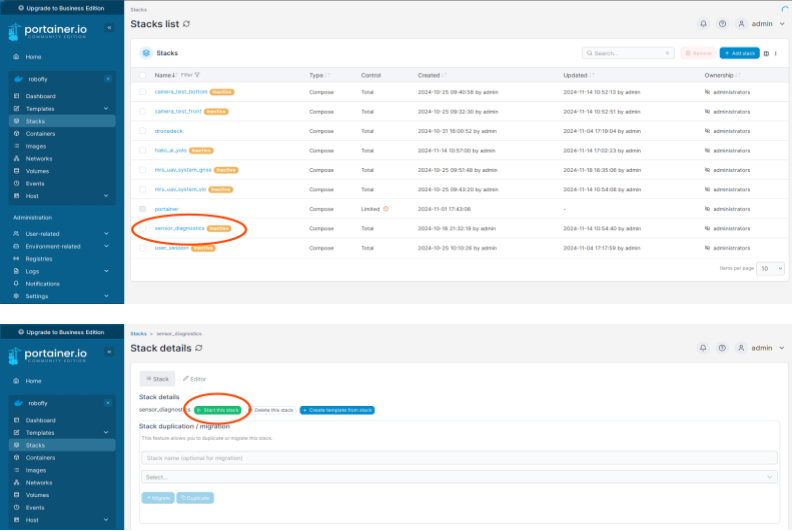The width and height of the screenshot is (792, 531).
Task: Click the Stacks breadcrumb link on details page
Action: pos(138,334)
